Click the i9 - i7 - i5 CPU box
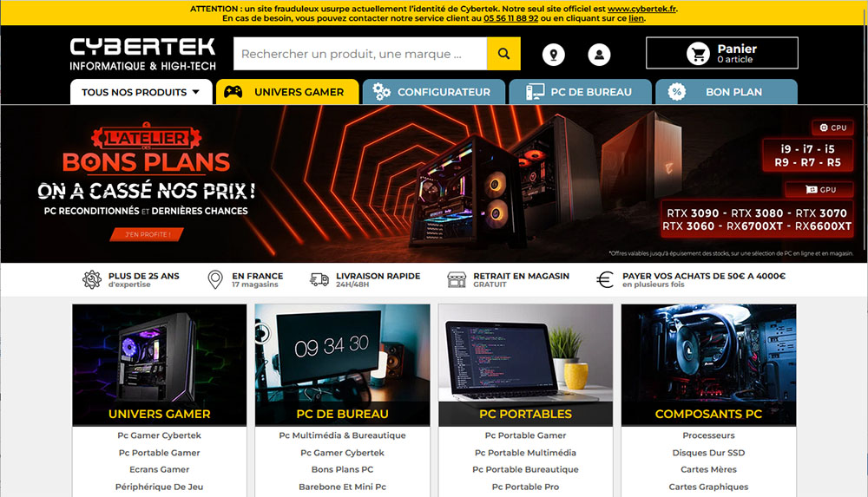 [807, 155]
